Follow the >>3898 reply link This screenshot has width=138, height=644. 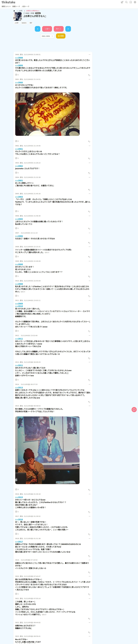(x=19, y=58)
